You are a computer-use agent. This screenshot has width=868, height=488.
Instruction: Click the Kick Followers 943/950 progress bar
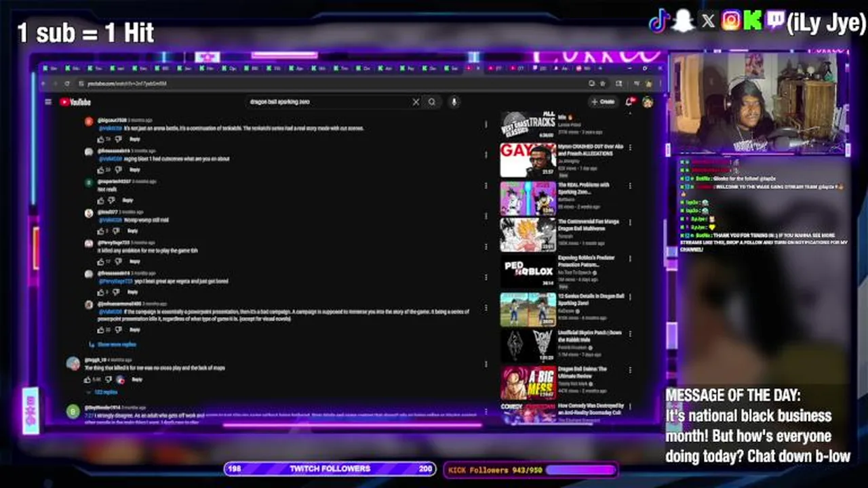pyautogui.click(x=530, y=470)
